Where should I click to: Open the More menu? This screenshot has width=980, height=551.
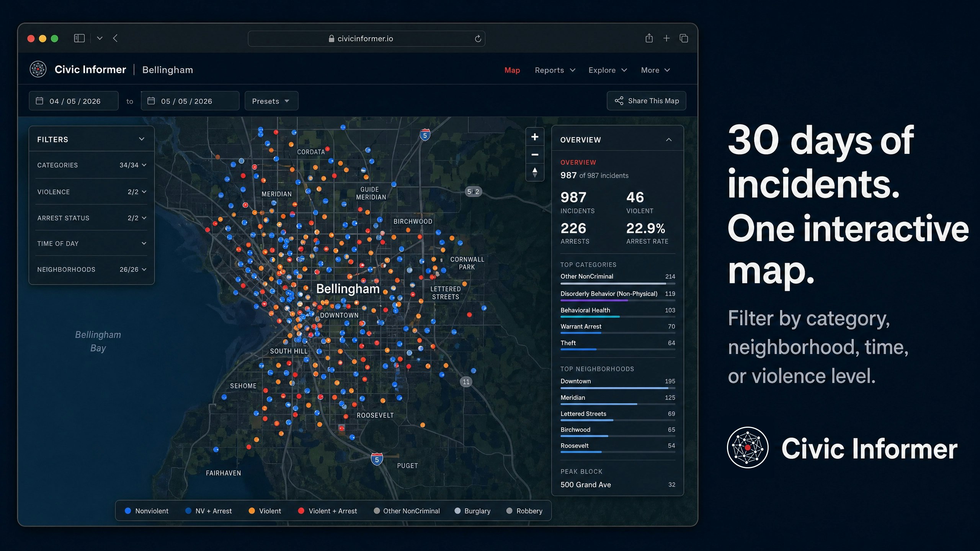(x=655, y=70)
